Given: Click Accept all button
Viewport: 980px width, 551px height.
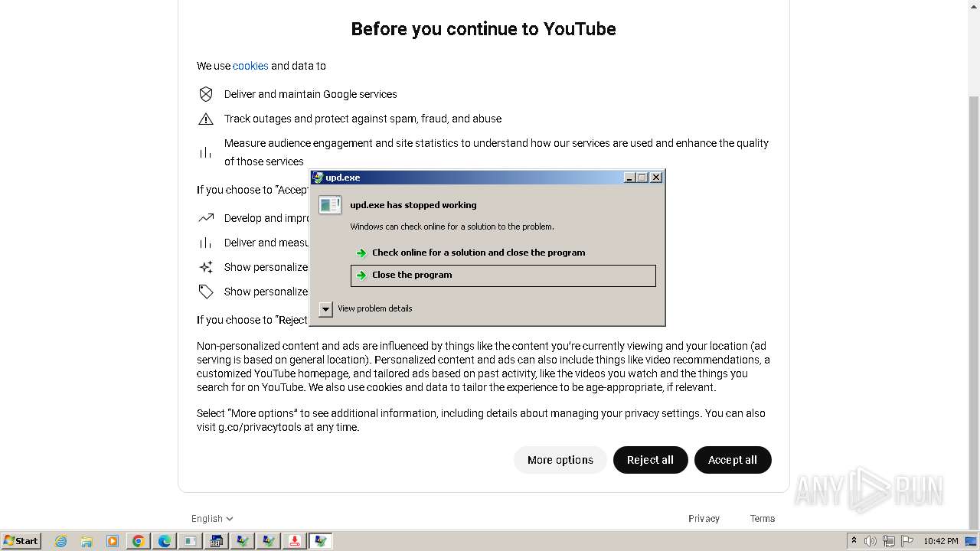Looking at the screenshot, I should pyautogui.click(x=732, y=460).
